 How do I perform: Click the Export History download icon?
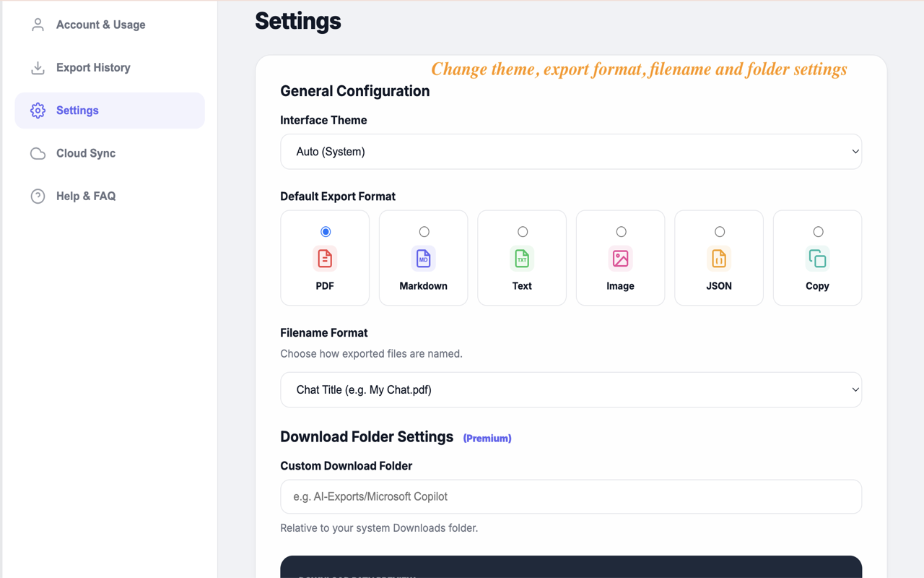click(x=38, y=68)
